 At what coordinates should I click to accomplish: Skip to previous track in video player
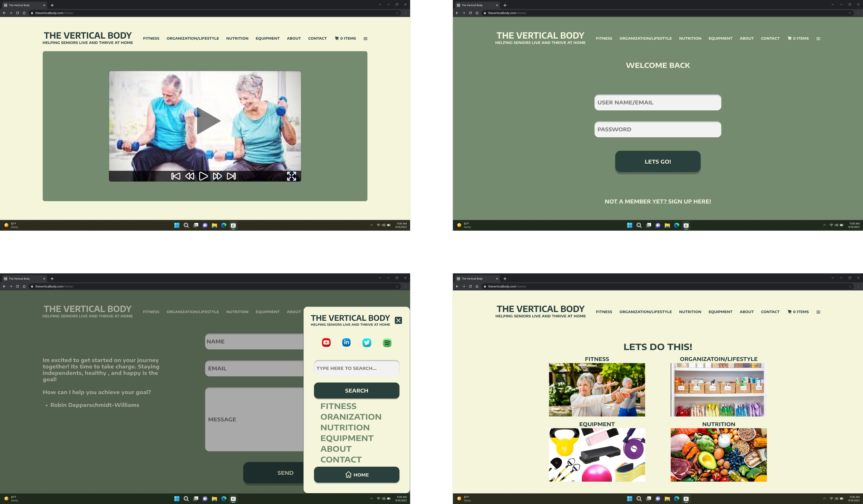click(175, 176)
